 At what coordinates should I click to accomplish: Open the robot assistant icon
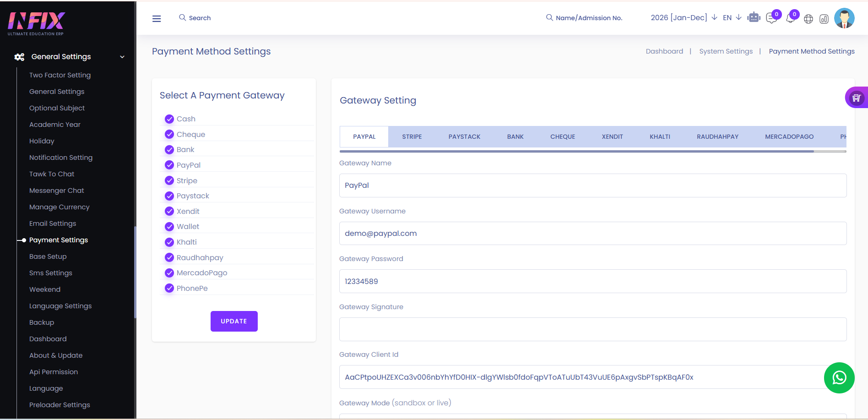754,18
